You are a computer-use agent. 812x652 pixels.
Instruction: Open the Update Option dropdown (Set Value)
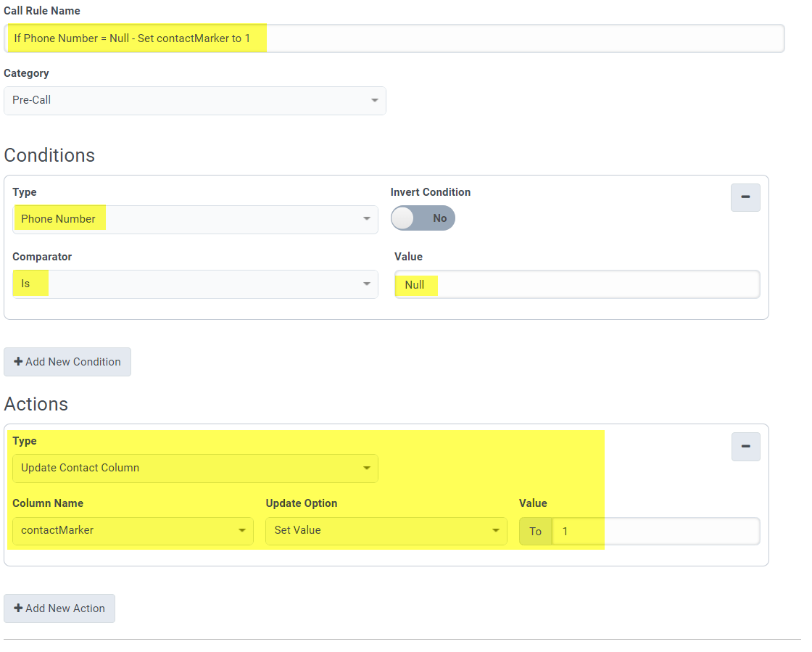point(386,531)
